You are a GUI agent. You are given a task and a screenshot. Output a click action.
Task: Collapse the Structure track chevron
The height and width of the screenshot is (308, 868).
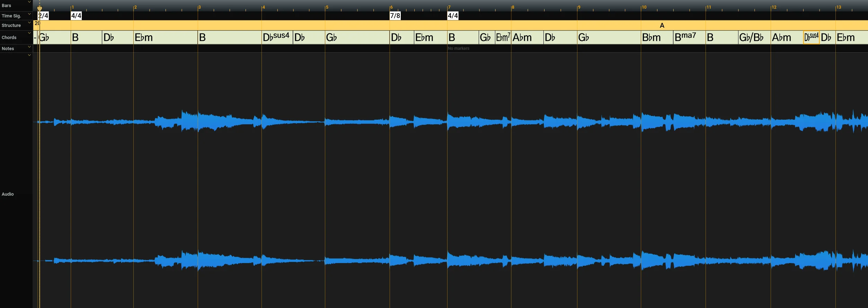click(29, 23)
